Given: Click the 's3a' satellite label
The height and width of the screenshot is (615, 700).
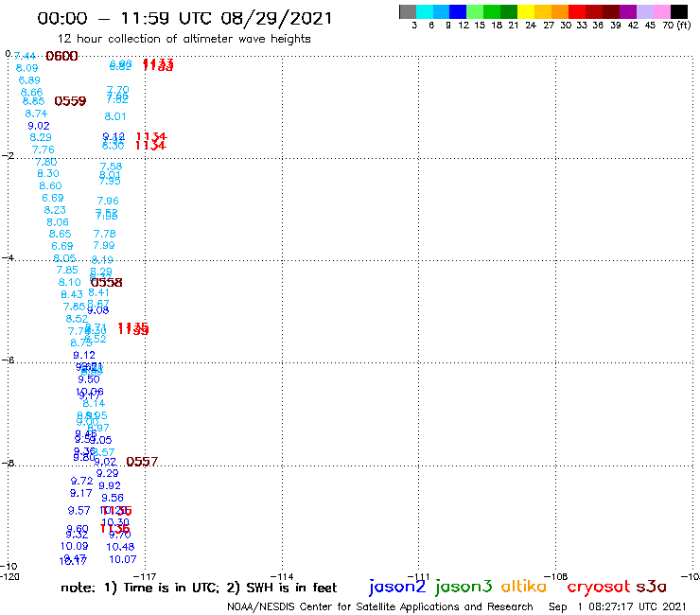Looking at the screenshot, I should (652, 587).
